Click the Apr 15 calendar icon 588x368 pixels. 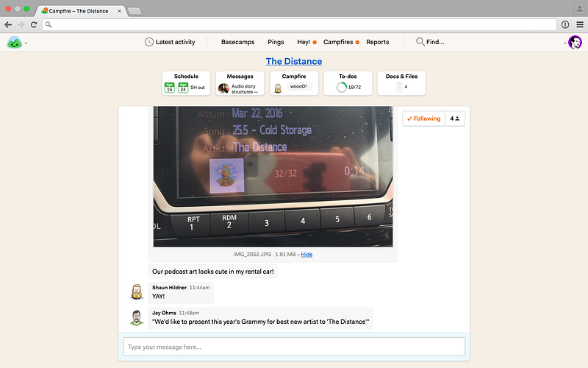coord(170,88)
